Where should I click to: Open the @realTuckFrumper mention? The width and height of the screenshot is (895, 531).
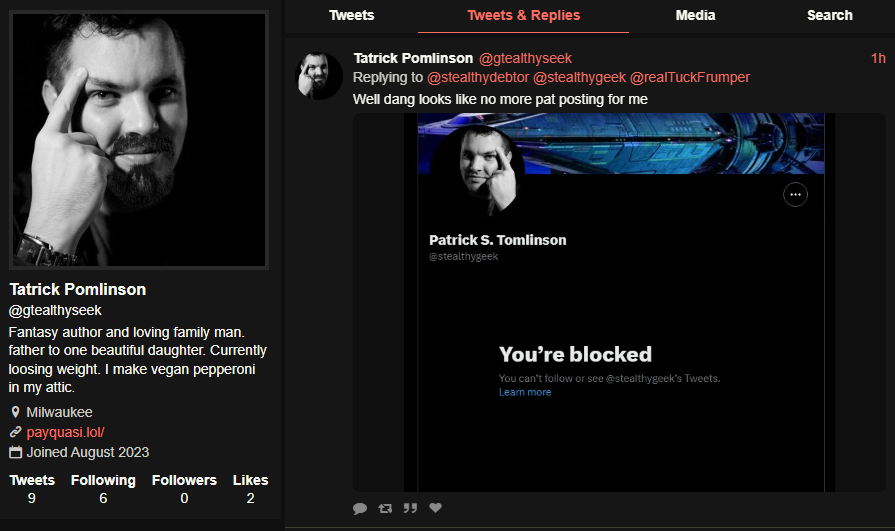click(x=690, y=77)
